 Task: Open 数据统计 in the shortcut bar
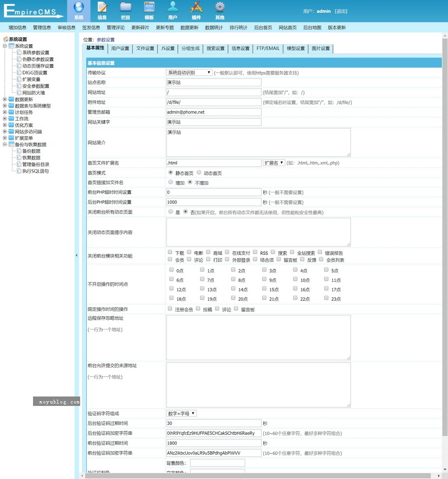[214, 27]
